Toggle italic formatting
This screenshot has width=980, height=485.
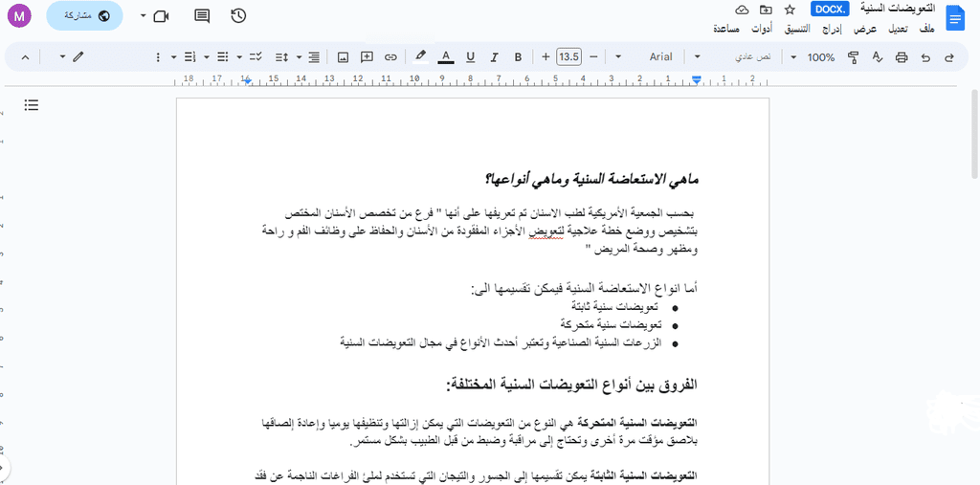pos(494,57)
